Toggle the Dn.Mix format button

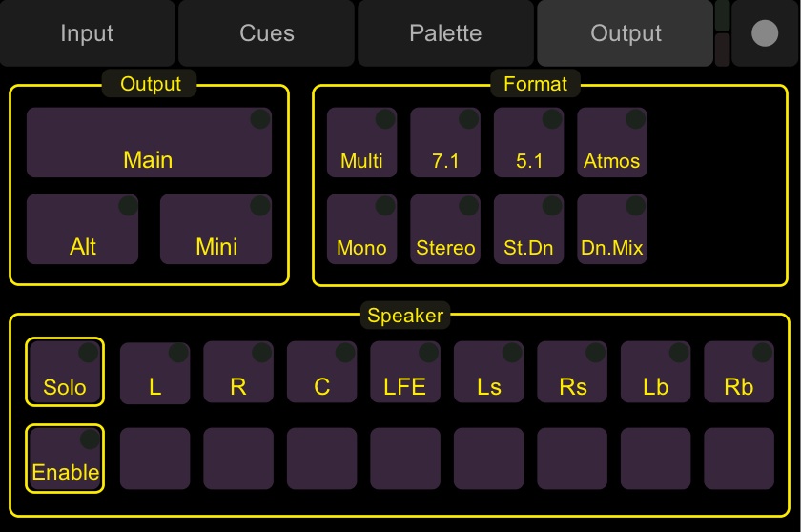pos(612,229)
